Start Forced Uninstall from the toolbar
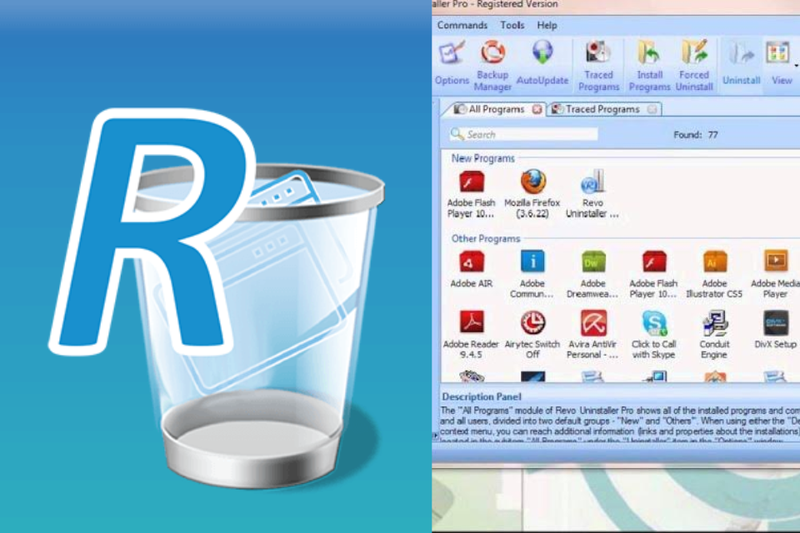Viewport: 800px width, 533px height. (694, 65)
